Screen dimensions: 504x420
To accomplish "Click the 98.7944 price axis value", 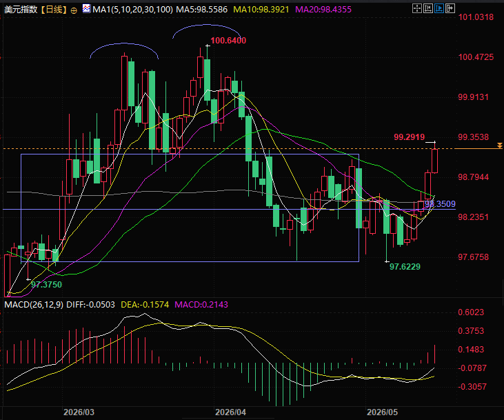I will (473, 177).
